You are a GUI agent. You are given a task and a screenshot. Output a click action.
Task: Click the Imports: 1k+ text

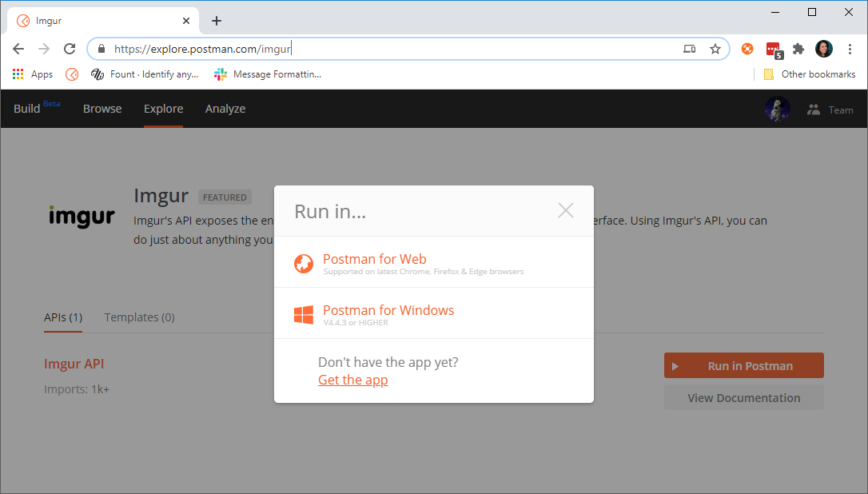pyautogui.click(x=77, y=389)
